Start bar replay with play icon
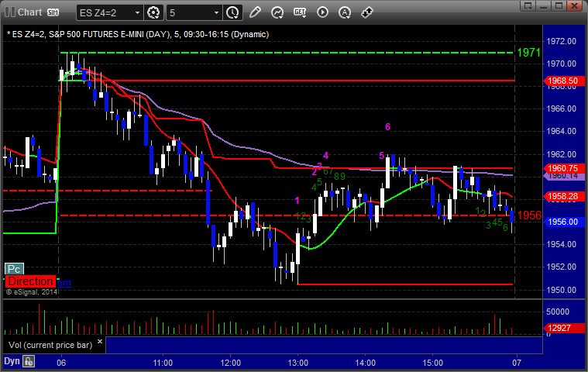The width and height of the screenshot is (588, 372). [x=322, y=12]
